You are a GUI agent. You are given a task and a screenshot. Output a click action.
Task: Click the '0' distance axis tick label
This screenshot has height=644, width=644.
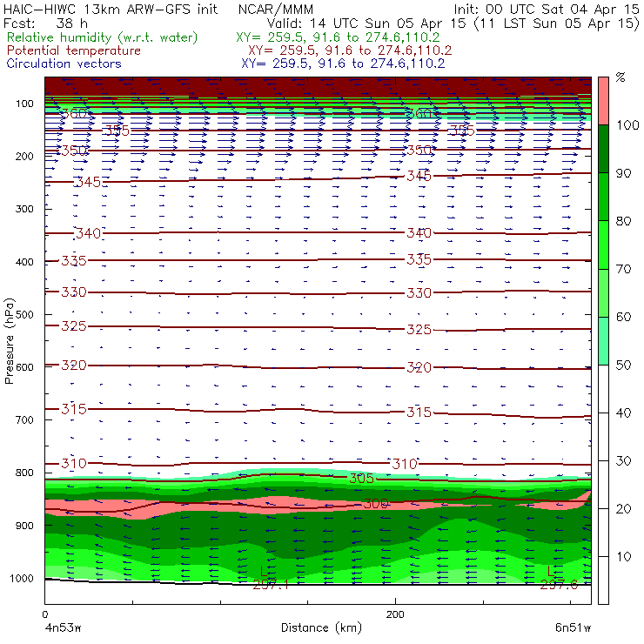click(x=44, y=614)
